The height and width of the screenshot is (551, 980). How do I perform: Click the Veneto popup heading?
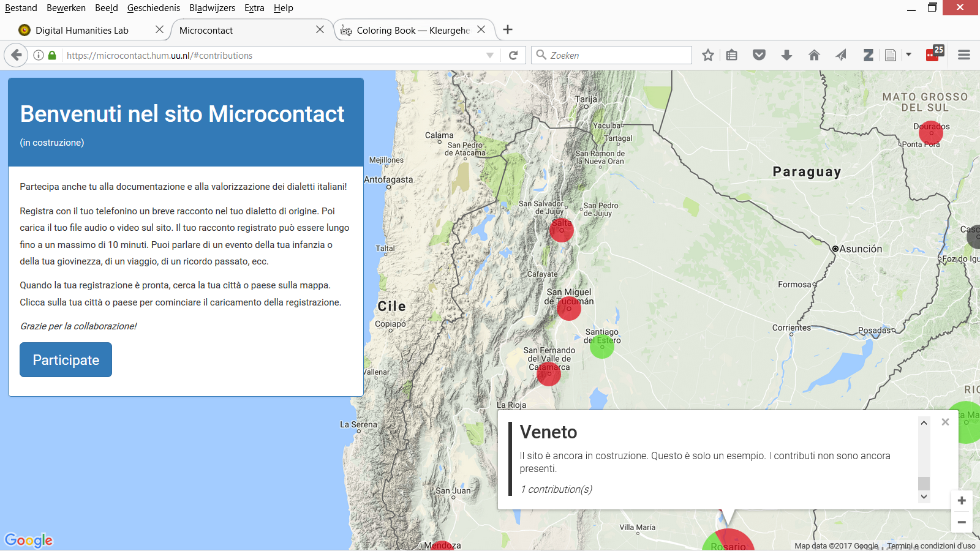coord(548,432)
